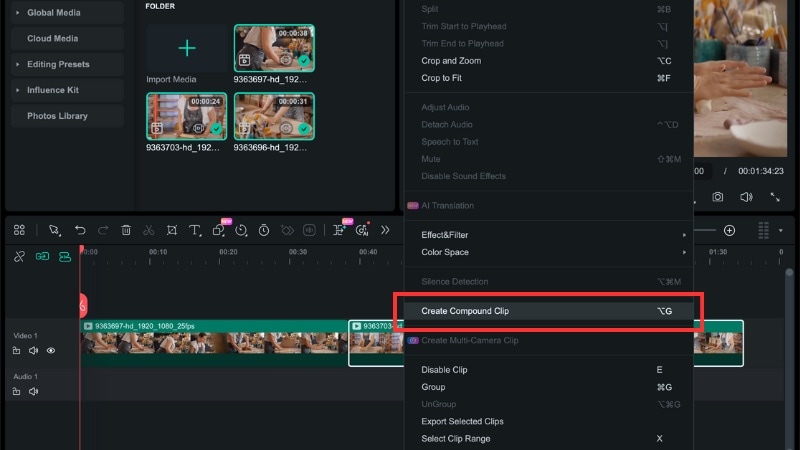Screen dimensions: 800x450
Task: Lock the Video 1 track
Action: pos(16,351)
